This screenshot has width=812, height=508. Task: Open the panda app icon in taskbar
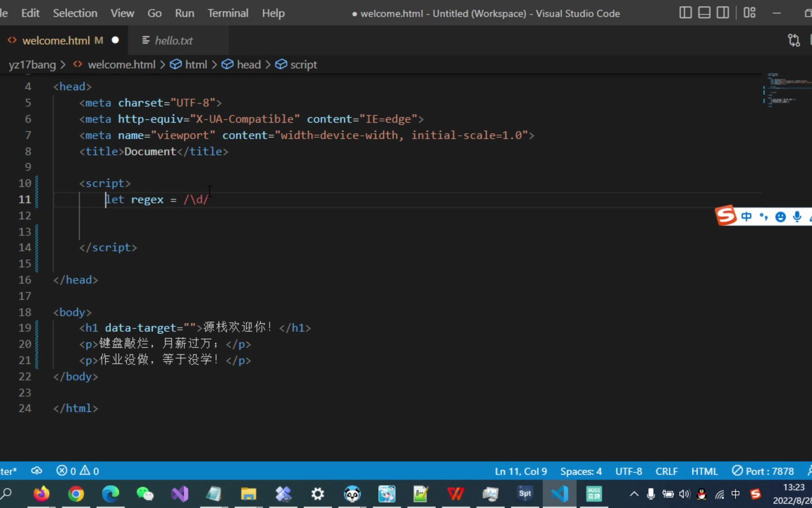352,494
